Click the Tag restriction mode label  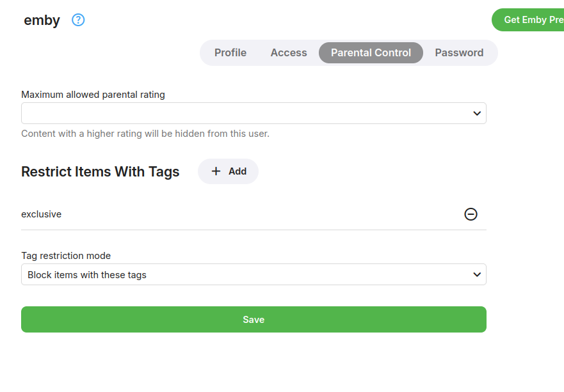(66, 256)
